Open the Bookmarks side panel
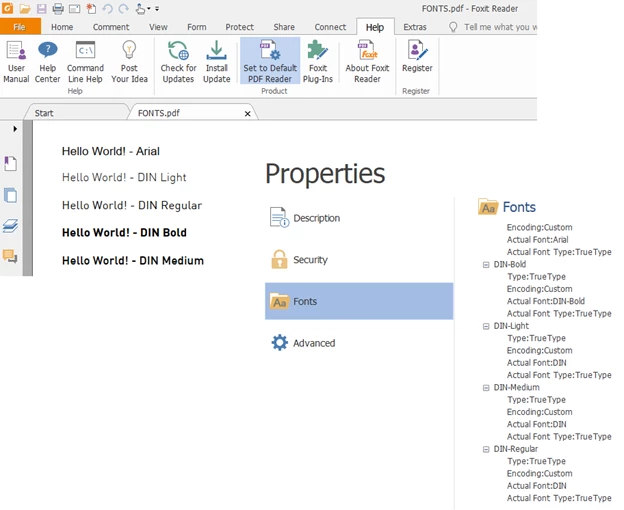The height and width of the screenshot is (510, 624). point(10,164)
